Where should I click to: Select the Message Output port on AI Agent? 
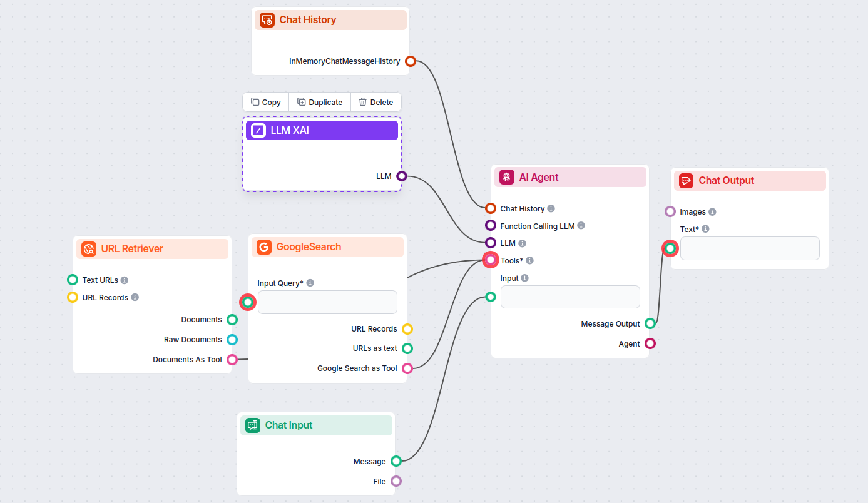point(650,323)
